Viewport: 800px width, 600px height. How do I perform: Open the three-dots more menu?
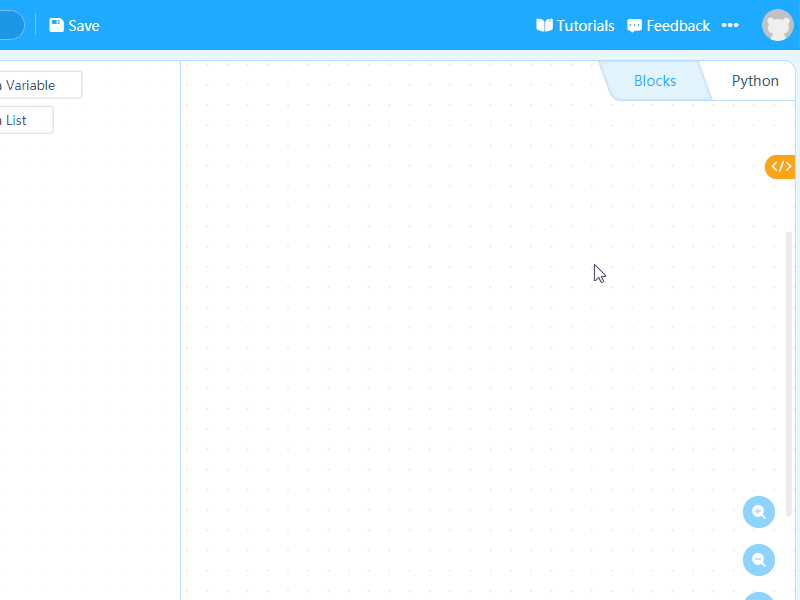pos(730,25)
